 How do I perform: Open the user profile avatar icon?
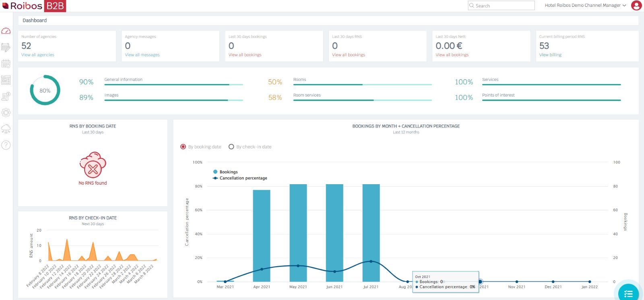click(x=636, y=6)
